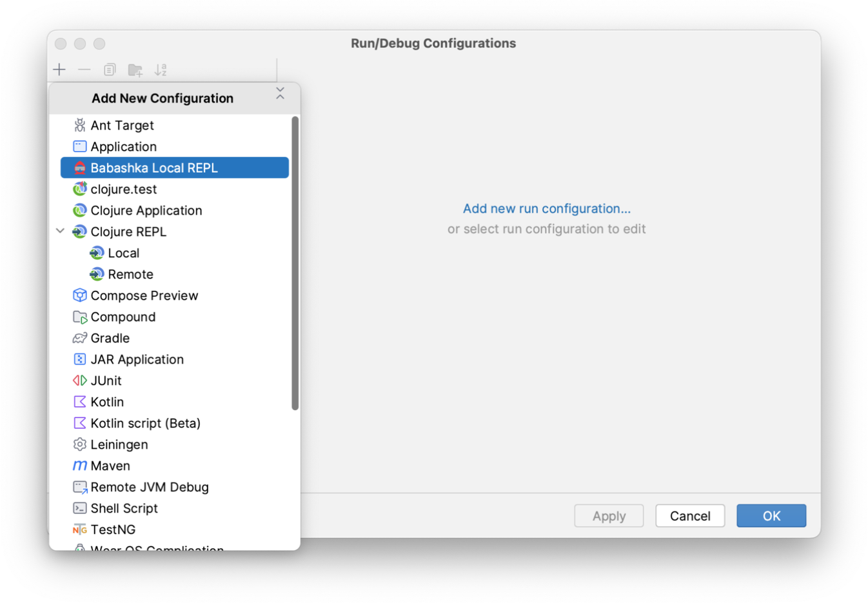Open the Add new run configuration link

547,208
